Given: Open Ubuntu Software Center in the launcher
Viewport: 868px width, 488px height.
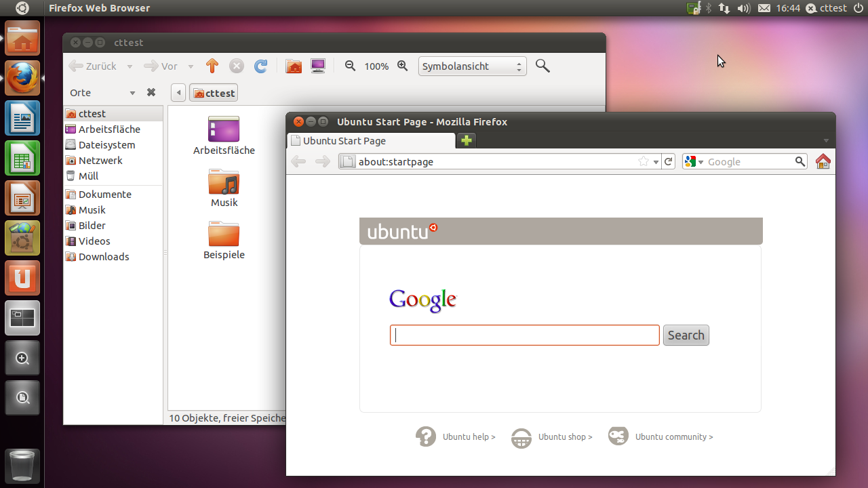Looking at the screenshot, I should coord(22,238).
